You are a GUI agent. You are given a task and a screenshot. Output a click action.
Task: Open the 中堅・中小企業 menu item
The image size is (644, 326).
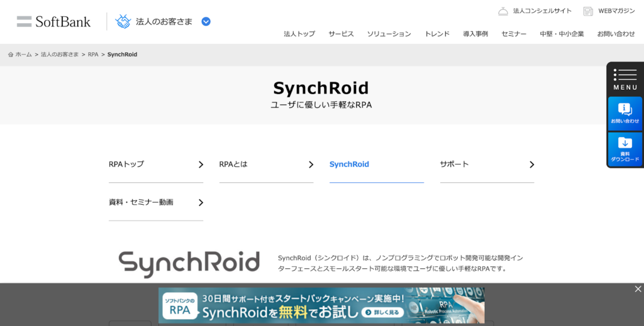(562, 34)
